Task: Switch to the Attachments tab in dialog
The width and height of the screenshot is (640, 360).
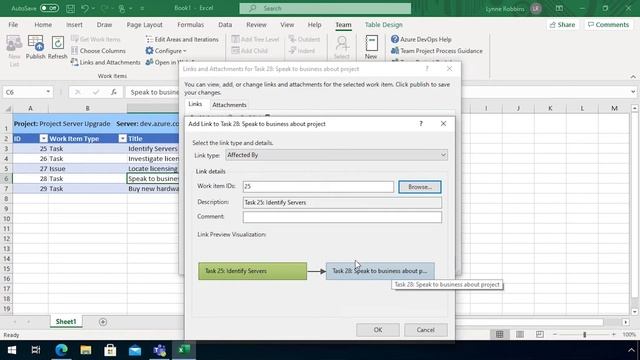Action: (229, 105)
